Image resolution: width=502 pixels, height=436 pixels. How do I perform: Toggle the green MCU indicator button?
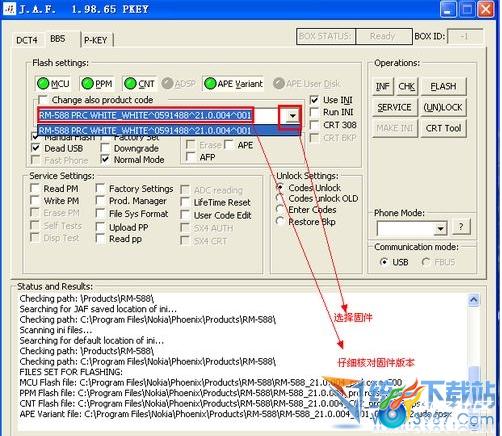coord(53,84)
